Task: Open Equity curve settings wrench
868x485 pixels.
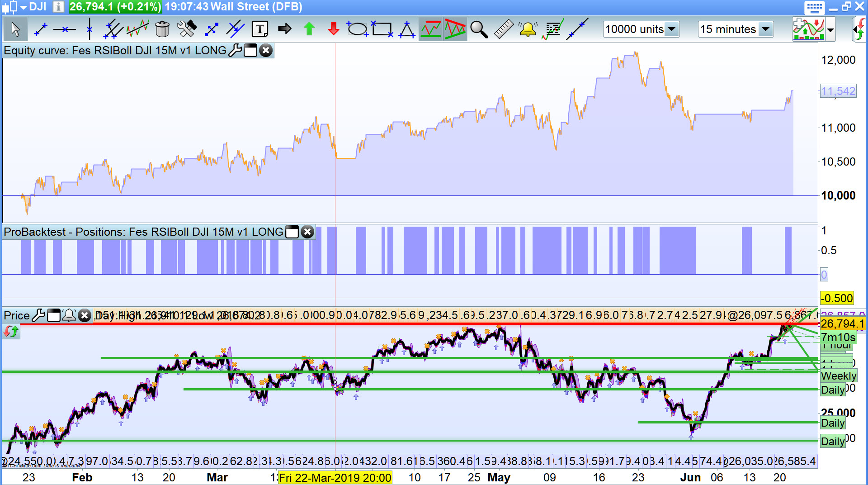Action: click(235, 50)
